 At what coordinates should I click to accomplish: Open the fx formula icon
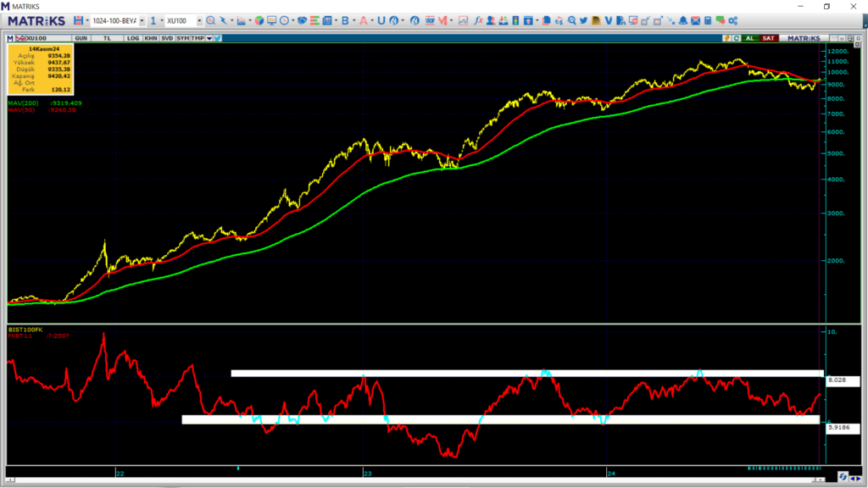click(478, 20)
